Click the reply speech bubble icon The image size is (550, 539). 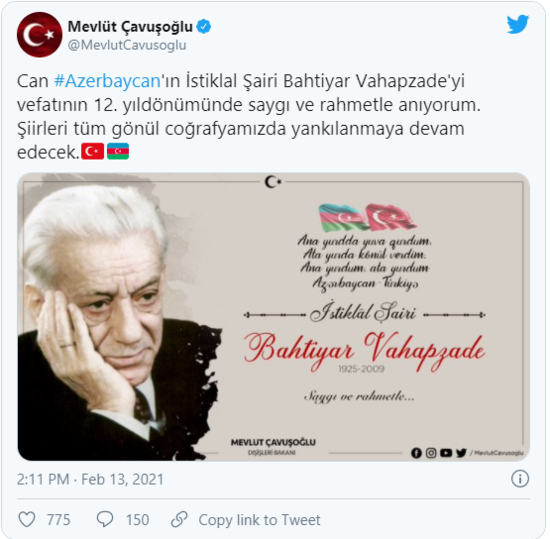105,519
